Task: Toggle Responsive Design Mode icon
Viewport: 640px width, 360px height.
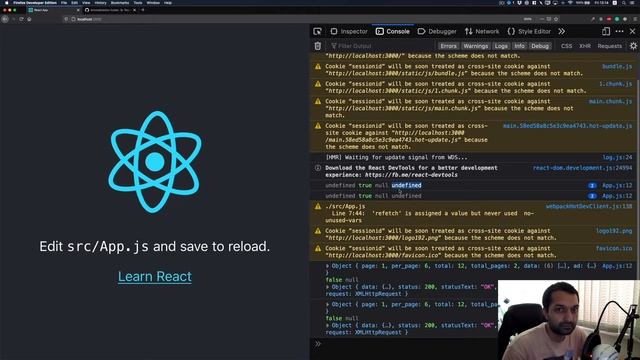Action: (606, 31)
